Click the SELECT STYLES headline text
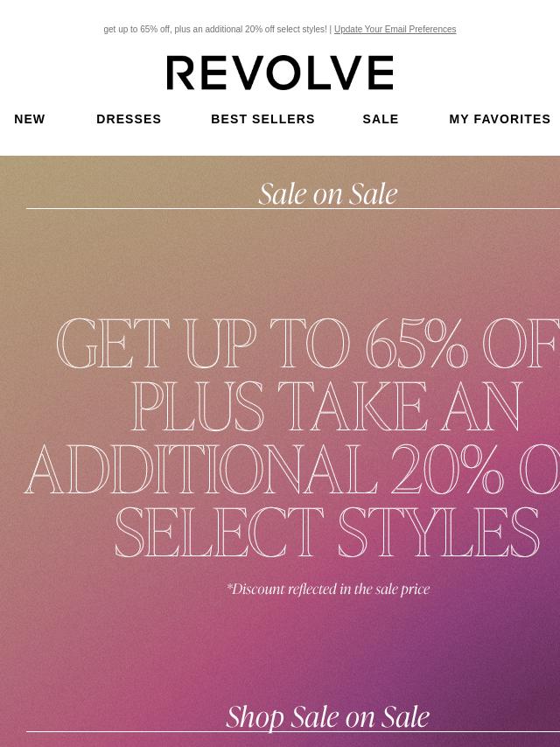The height and width of the screenshot is (747, 560). (x=327, y=532)
